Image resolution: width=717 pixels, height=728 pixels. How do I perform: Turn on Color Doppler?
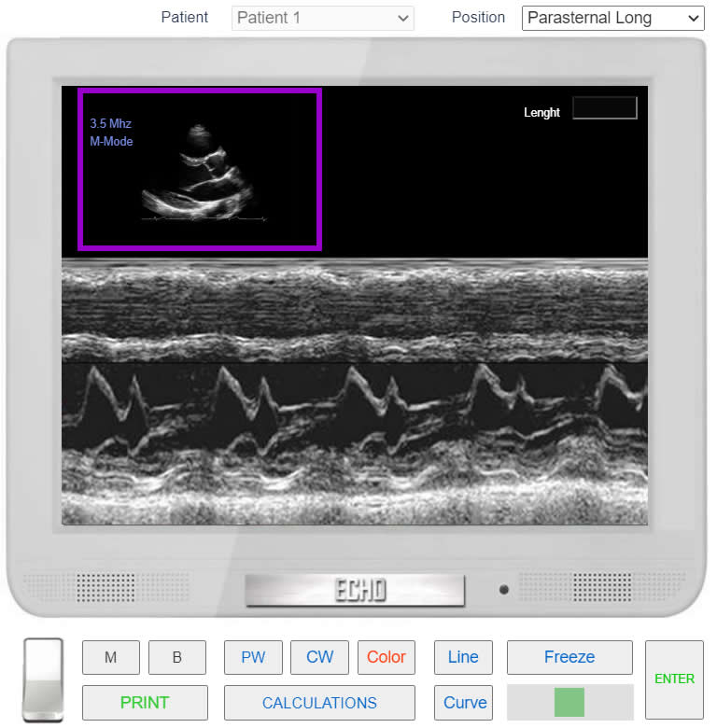coord(387,657)
